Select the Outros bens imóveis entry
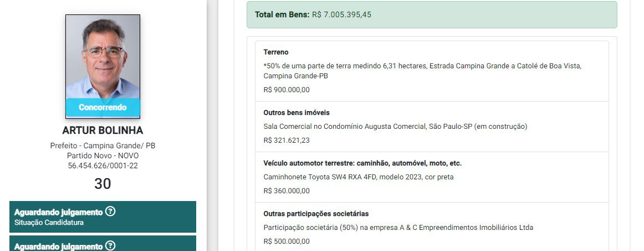The width and height of the screenshot is (644, 251). pos(297,113)
